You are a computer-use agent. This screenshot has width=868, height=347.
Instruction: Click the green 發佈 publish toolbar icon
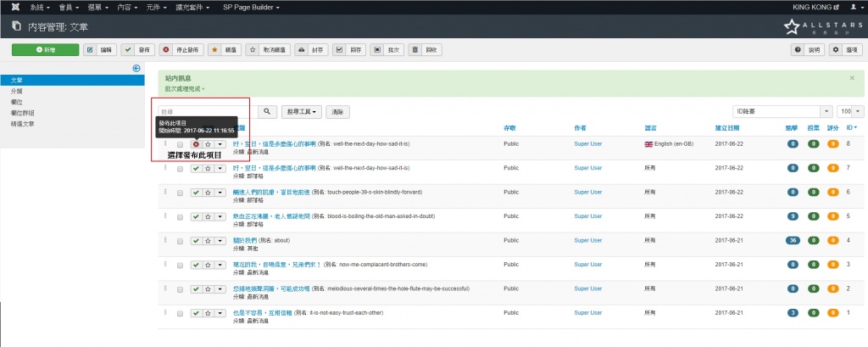tap(128, 50)
